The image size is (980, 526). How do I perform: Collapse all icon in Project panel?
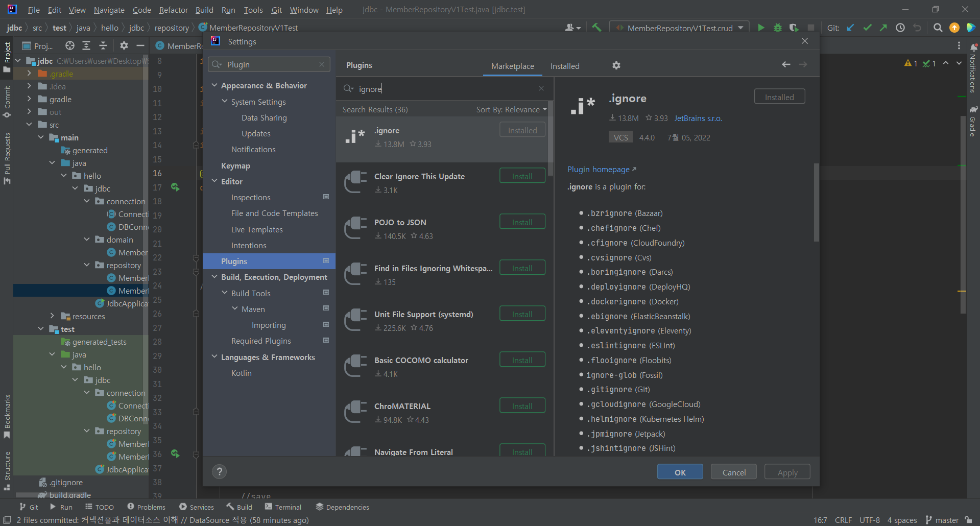[x=103, y=45]
